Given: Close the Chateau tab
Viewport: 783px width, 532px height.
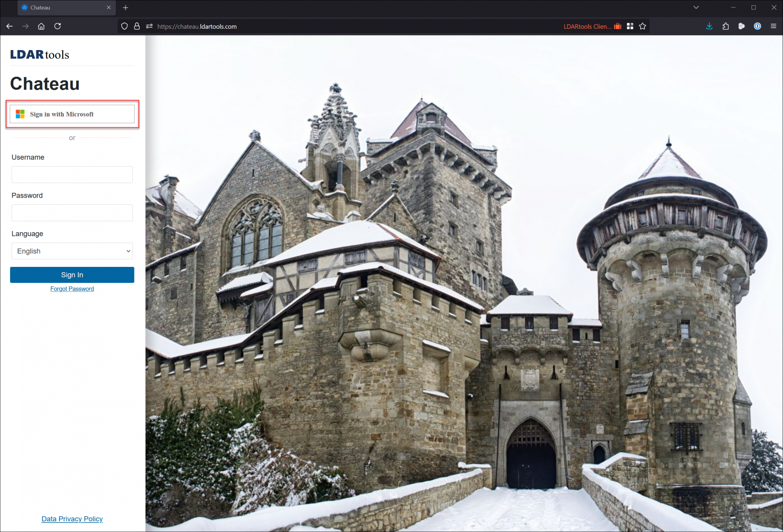Looking at the screenshot, I should coord(109,8).
